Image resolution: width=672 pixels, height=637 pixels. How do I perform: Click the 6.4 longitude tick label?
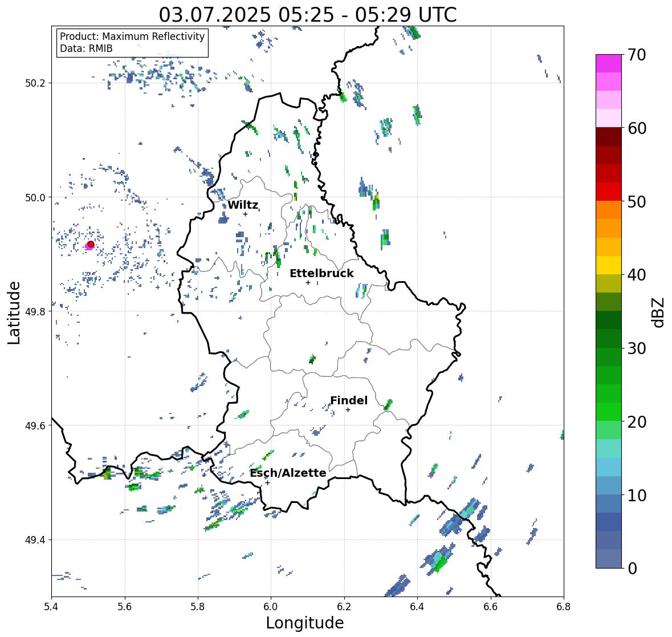coord(417,607)
